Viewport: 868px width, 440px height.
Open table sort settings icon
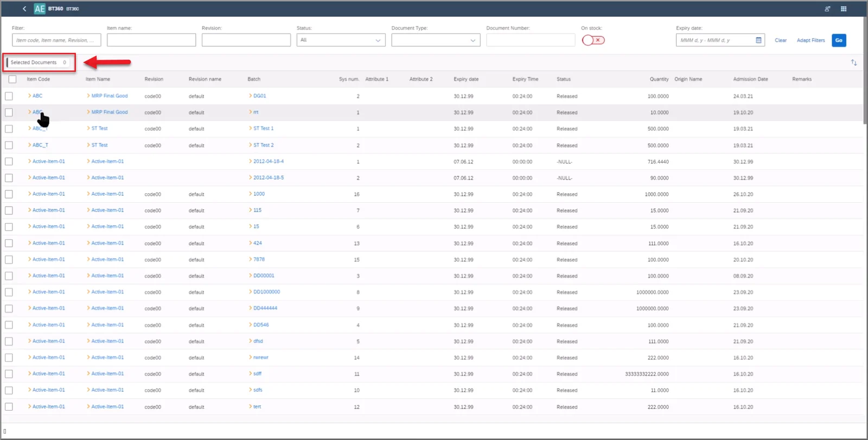854,62
